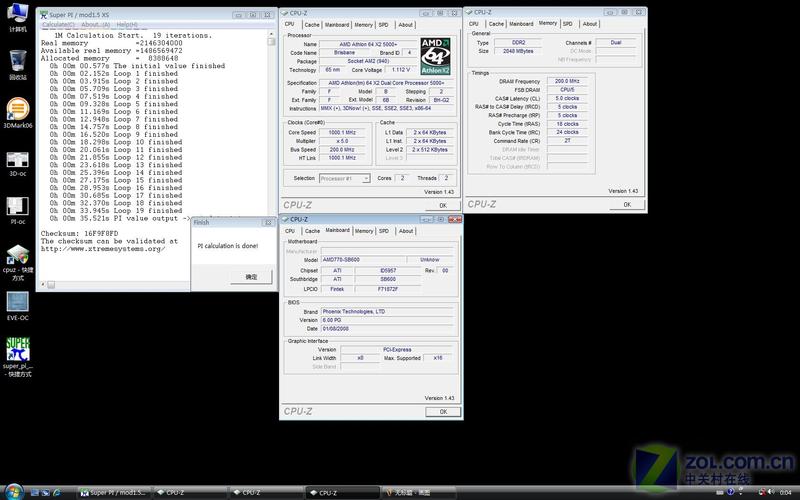Launch the 3DMark06 desktop shortcut
This screenshot has height=500, width=800.
(18, 113)
